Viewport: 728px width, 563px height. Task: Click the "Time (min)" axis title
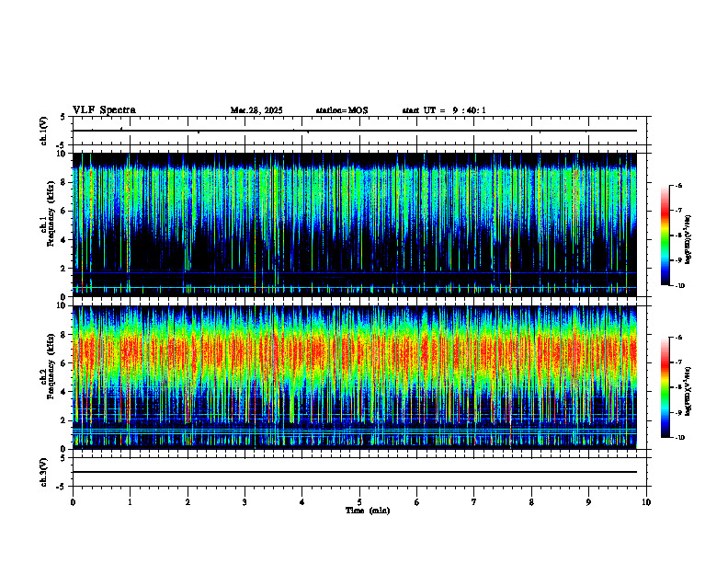coord(368,511)
